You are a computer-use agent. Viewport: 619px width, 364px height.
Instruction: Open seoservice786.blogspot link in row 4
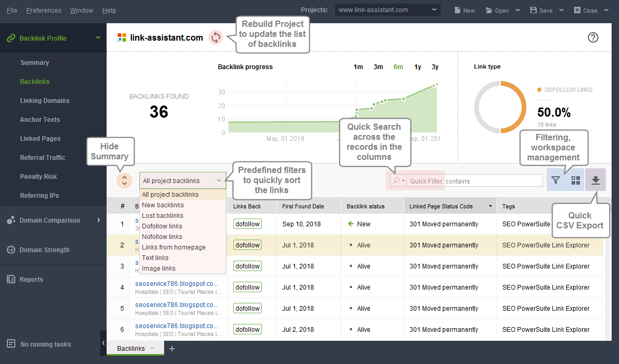pyautogui.click(x=176, y=283)
